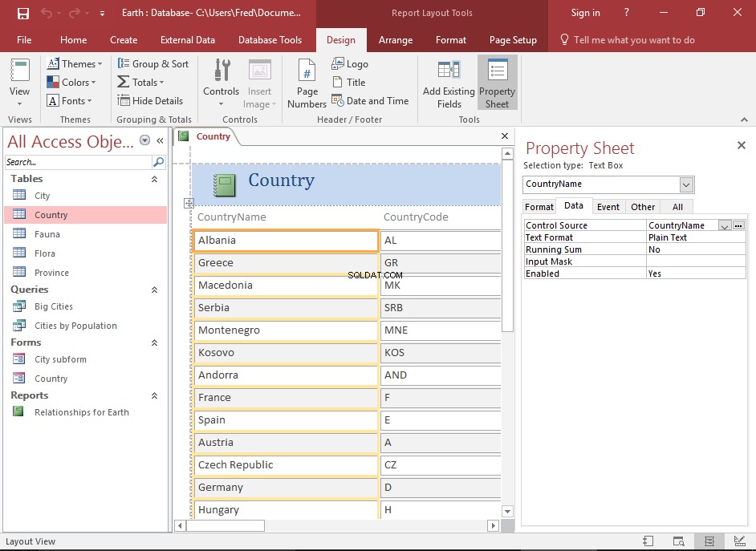Viewport: 756px width, 551px height.
Task: Open the Controls gallery
Action: point(221,83)
